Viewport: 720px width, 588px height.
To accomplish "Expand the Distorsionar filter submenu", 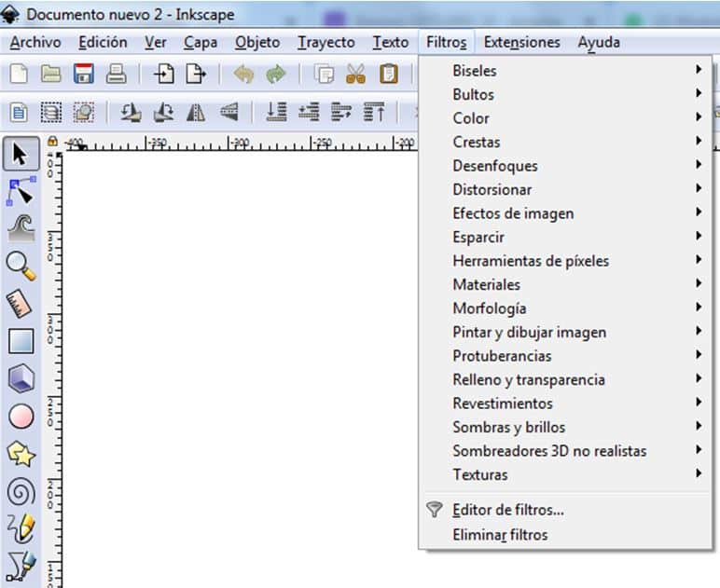I will click(566, 190).
